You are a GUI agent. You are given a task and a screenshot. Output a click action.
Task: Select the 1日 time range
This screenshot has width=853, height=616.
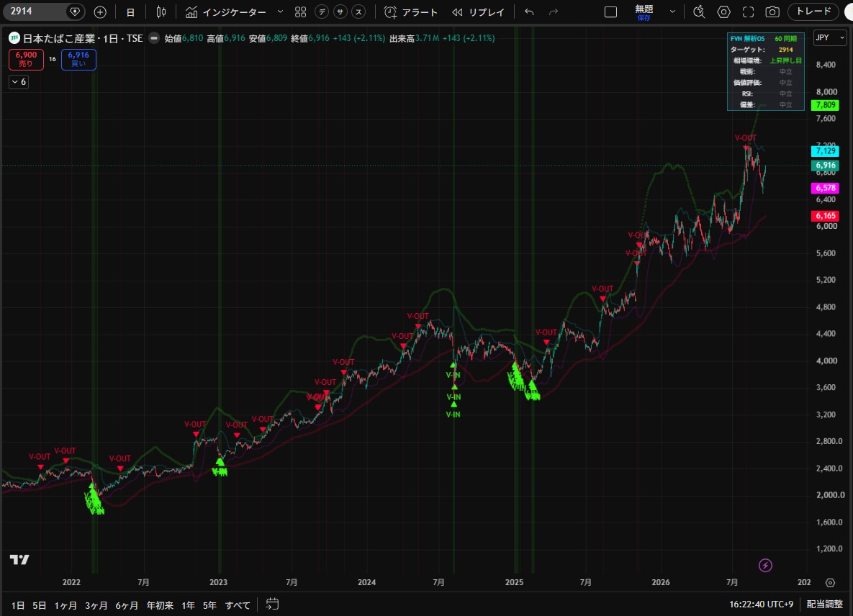click(x=18, y=605)
